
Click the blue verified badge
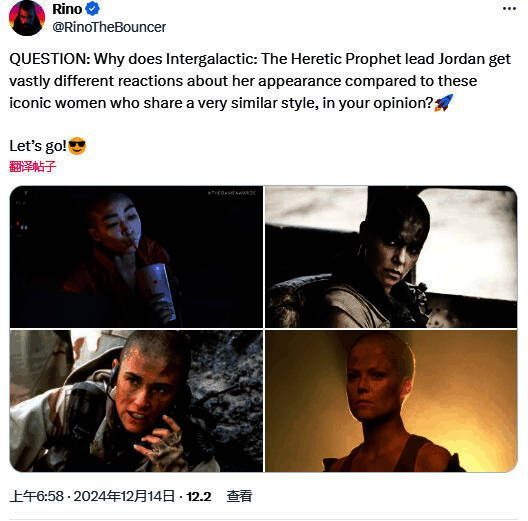pos(92,9)
